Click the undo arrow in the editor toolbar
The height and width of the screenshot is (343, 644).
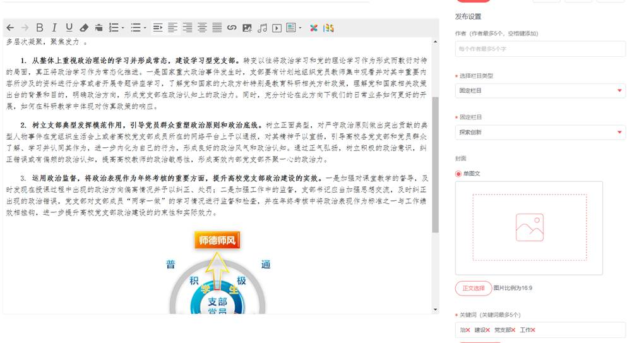point(10,28)
